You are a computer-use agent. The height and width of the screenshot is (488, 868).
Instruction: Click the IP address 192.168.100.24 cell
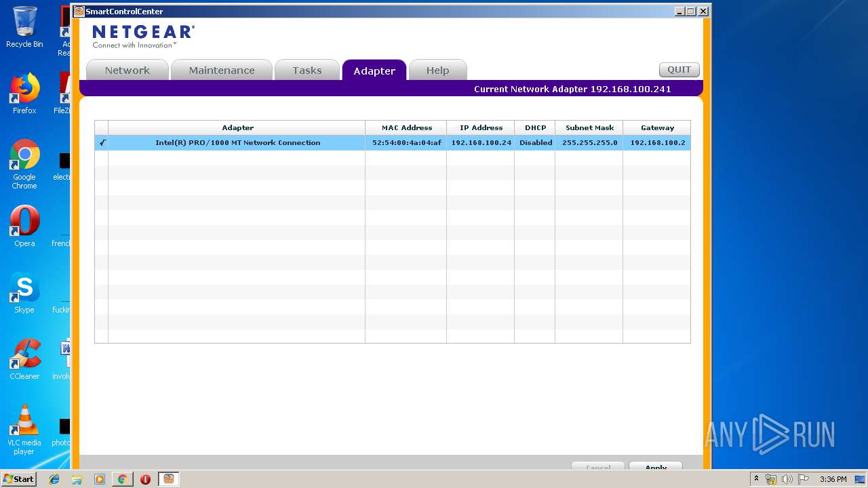click(x=481, y=143)
